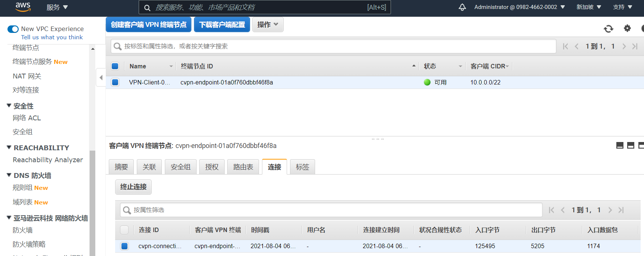The width and height of the screenshot is (644, 256).
Task: Click the sidebar vertical scrollbar
Action: [92, 203]
